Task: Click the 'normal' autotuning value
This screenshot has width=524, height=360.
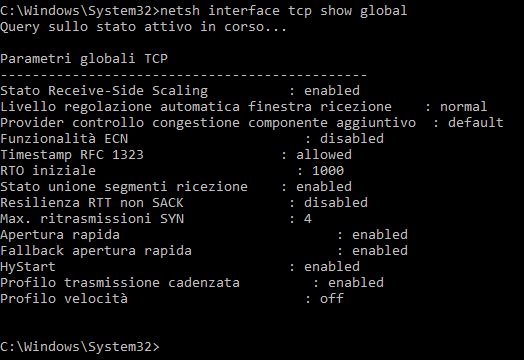Action: coord(463,107)
